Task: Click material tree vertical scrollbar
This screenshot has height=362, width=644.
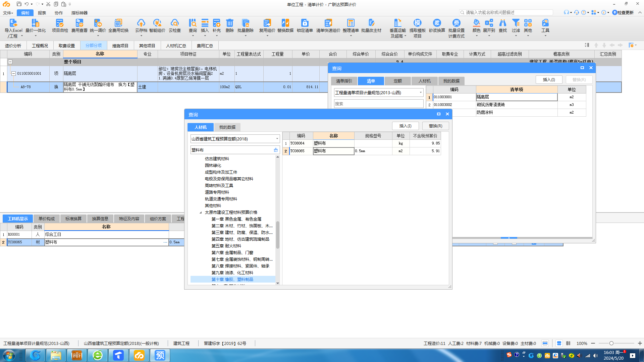Action: coord(277,235)
